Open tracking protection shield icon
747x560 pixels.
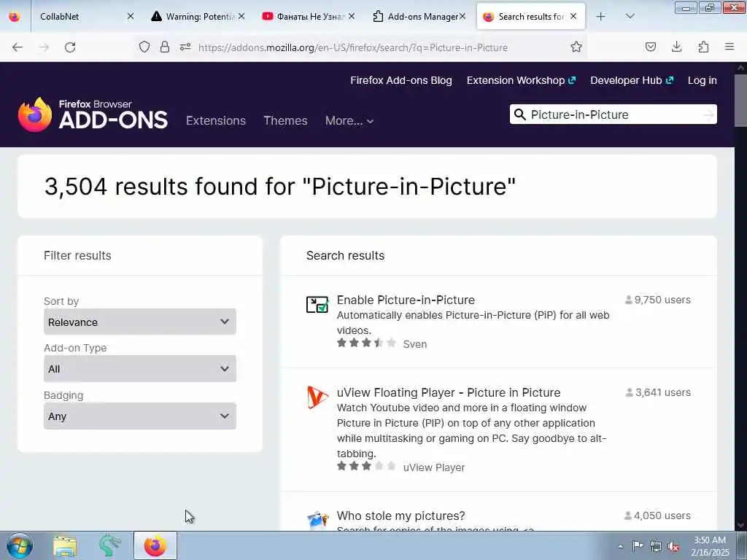144,47
